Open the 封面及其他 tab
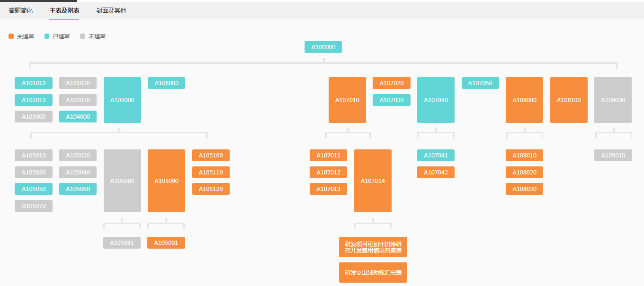This screenshot has height=286, width=644. coord(111,10)
